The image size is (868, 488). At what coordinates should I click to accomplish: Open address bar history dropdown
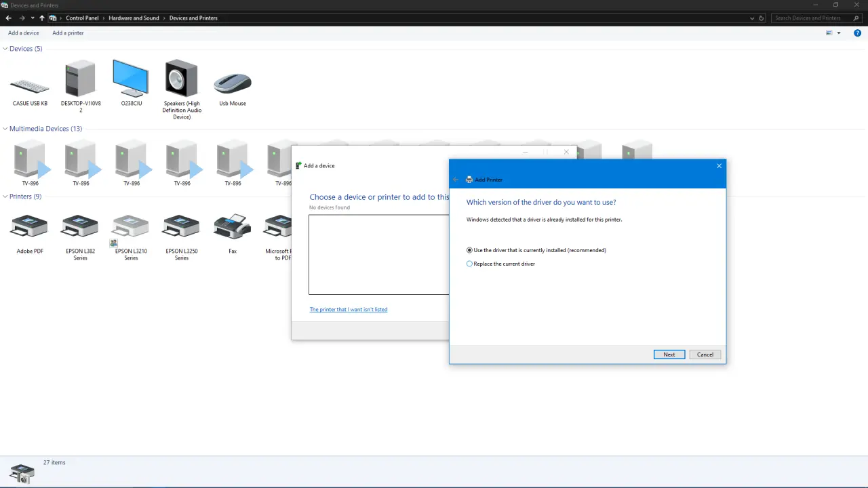coord(752,18)
